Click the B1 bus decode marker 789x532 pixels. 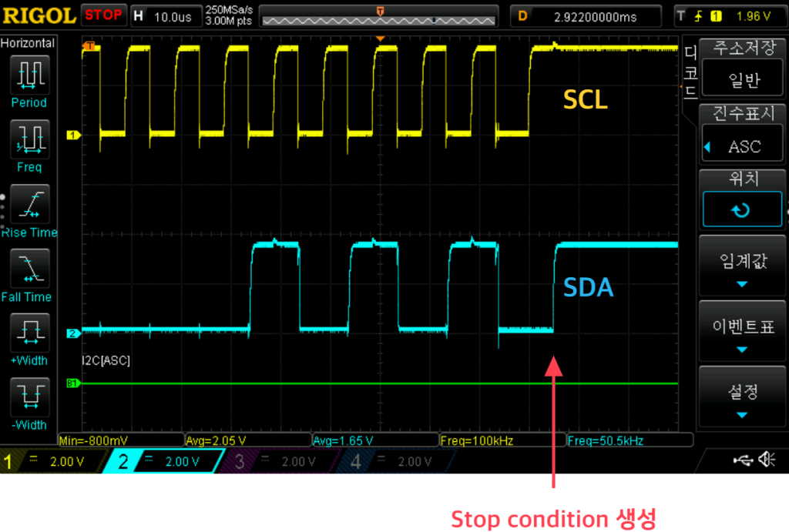coord(73,383)
